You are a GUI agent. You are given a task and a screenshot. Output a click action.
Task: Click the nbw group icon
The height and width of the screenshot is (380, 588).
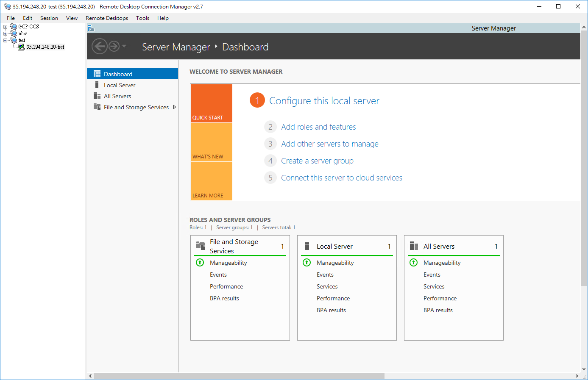point(13,33)
